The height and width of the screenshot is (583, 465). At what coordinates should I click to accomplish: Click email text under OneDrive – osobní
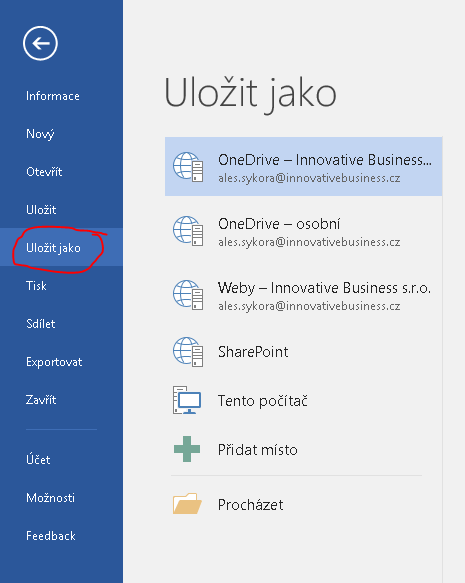coord(309,242)
